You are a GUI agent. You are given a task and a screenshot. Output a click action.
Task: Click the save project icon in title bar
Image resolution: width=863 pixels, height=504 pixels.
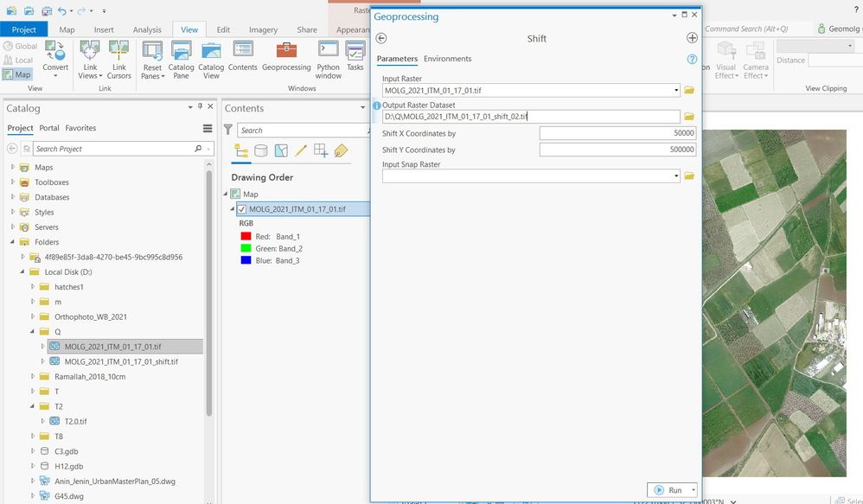[x=47, y=10]
